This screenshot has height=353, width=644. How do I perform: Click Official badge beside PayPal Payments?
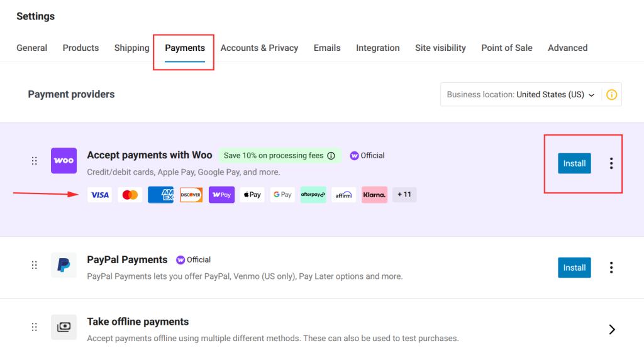[x=193, y=260]
